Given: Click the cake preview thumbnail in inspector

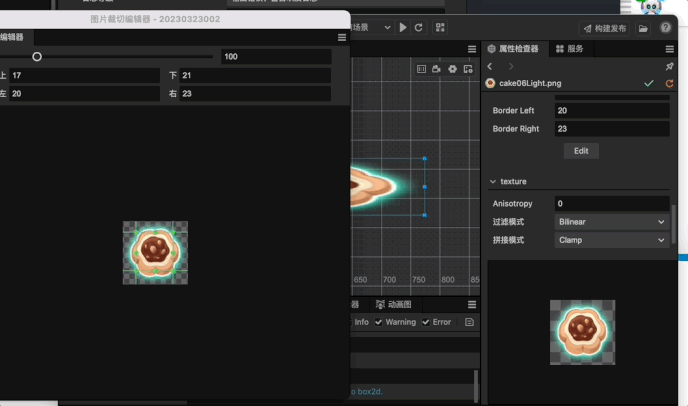Looking at the screenshot, I should pos(582,332).
